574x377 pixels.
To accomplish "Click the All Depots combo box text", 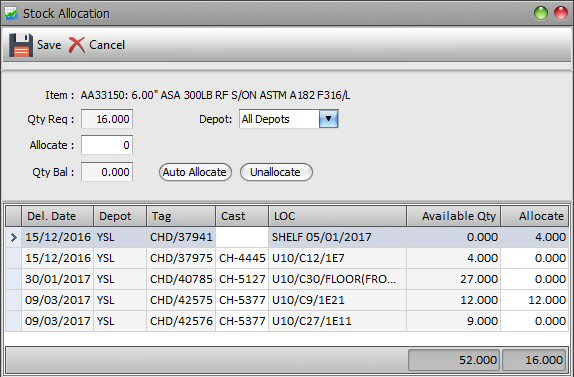I will point(265,119).
